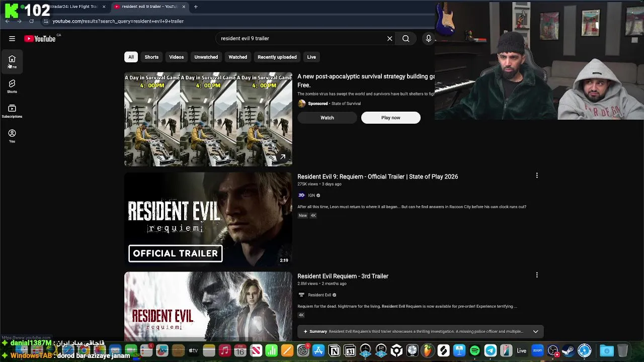Open Telegram from the dock

click(491, 350)
